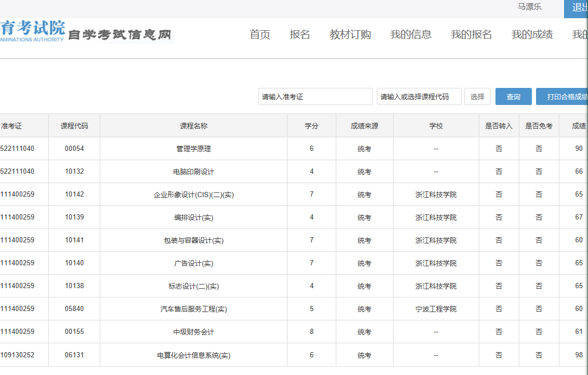Image resolution: width=588 pixels, height=375 pixels.
Task: Click the blue 查询 button
Action: (513, 97)
